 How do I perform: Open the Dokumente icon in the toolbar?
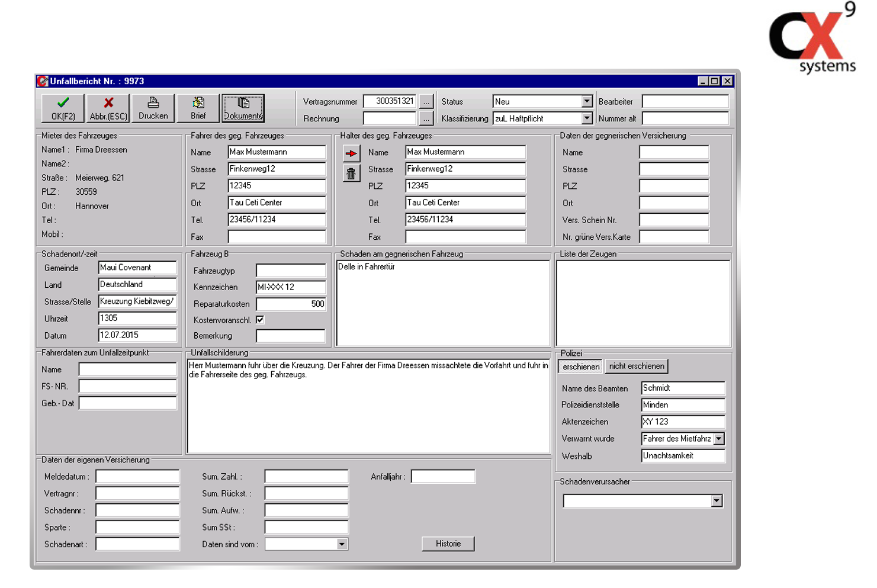[x=243, y=108]
